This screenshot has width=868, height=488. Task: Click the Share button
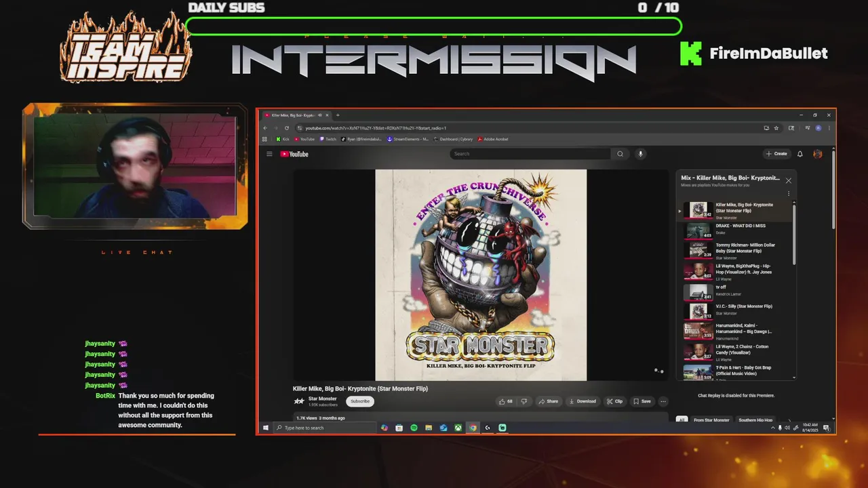tap(549, 401)
